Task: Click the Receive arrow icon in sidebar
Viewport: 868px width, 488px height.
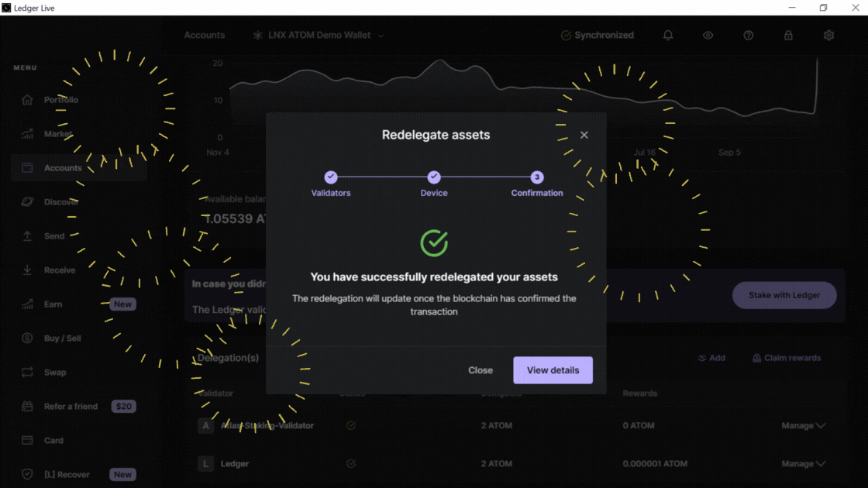Action: point(28,270)
